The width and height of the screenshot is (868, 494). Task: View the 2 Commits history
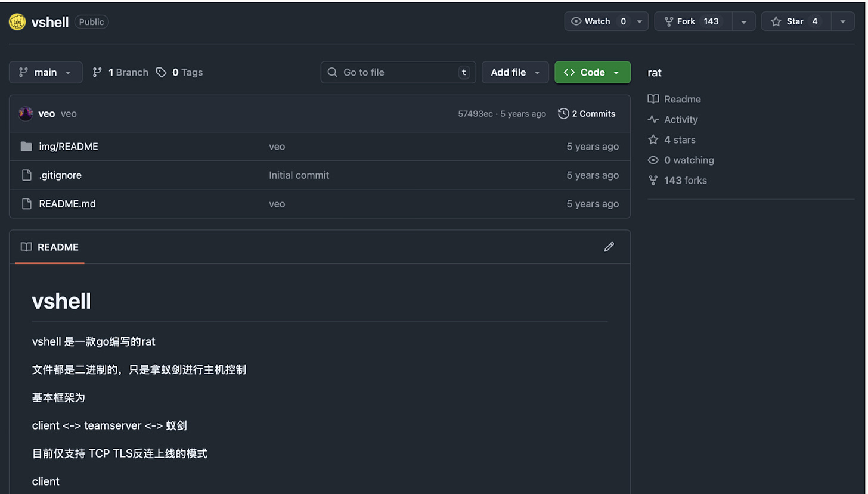coord(587,113)
